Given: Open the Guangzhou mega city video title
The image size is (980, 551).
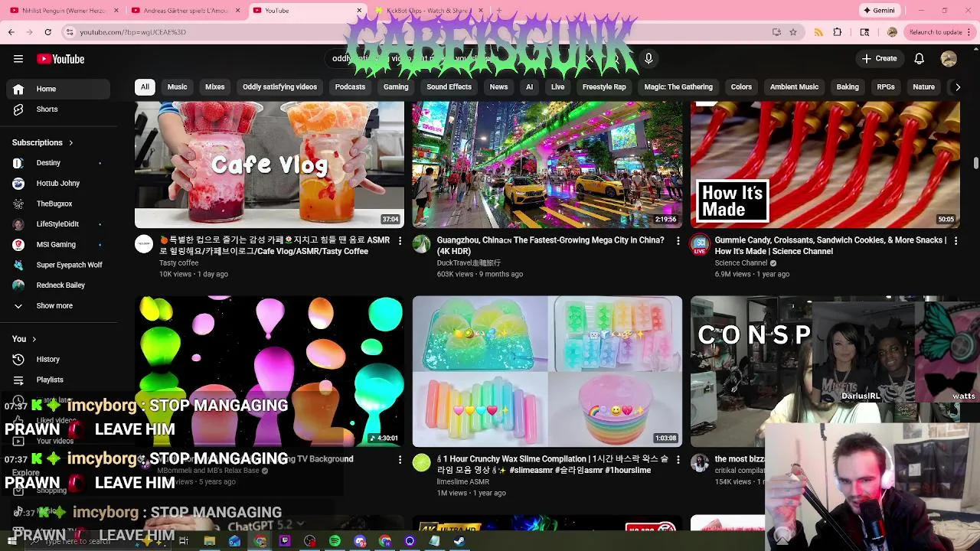Looking at the screenshot, I should click(550, 246).
